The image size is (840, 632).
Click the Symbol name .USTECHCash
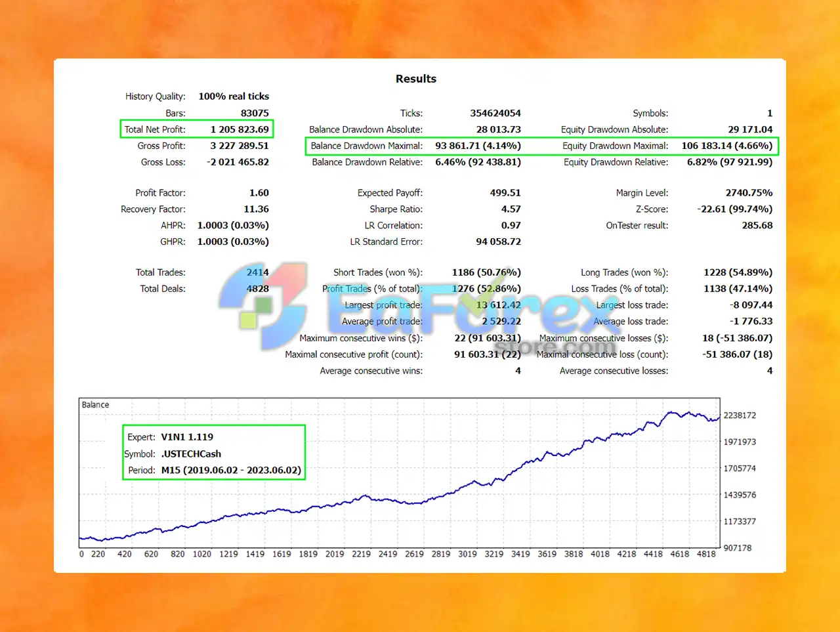point(191,454)
